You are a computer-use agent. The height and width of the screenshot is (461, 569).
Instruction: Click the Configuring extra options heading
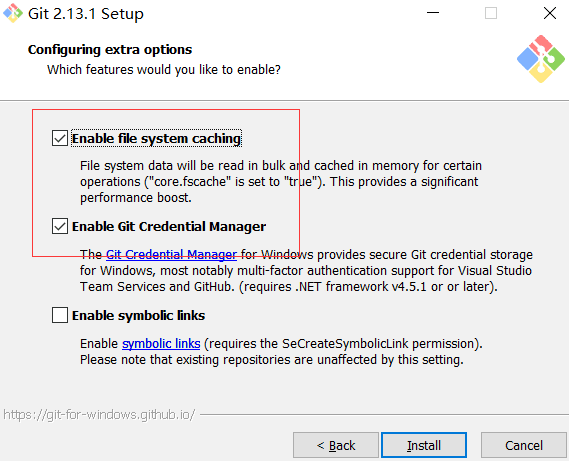[x=110, y=50]
